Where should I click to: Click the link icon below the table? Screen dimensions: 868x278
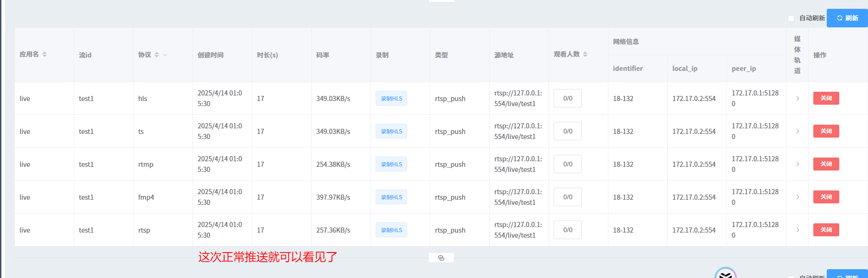coord(441,258)
